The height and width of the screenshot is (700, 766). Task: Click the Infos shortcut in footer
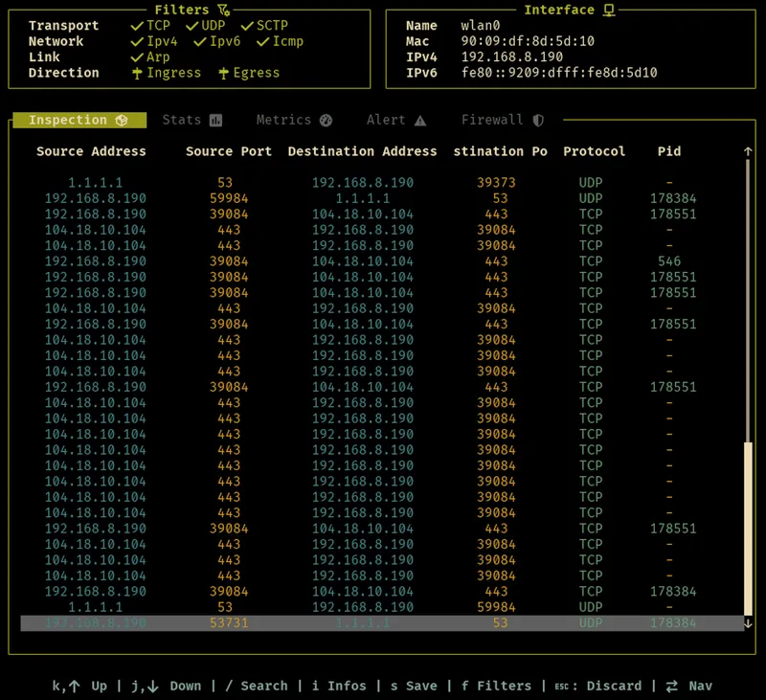coord(339,686)
